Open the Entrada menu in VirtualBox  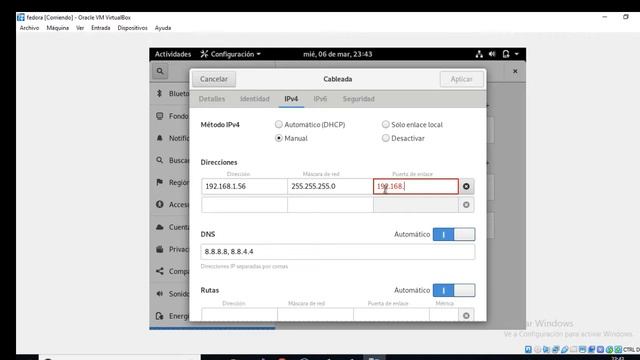click(x=101, y=28)
